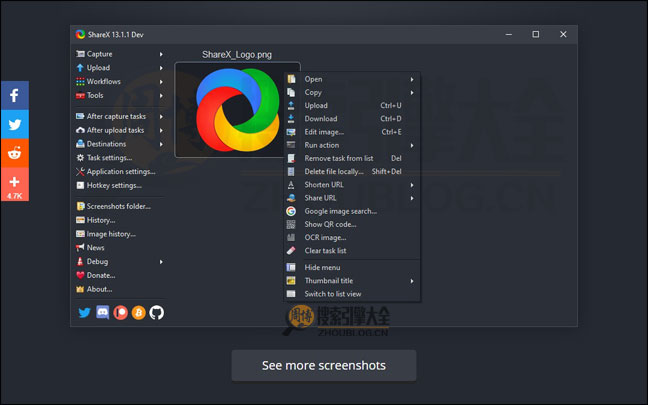Expand the Debug submenu arrow
Viewport: 648px width, 405px height.
[x=161, y=262]
